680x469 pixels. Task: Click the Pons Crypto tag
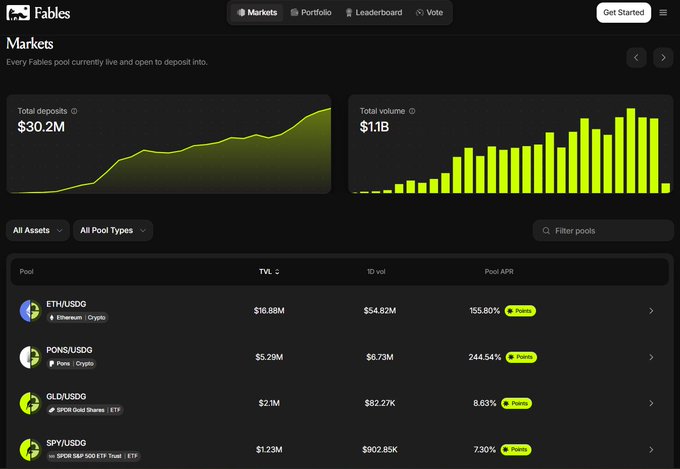coord(71,364)
